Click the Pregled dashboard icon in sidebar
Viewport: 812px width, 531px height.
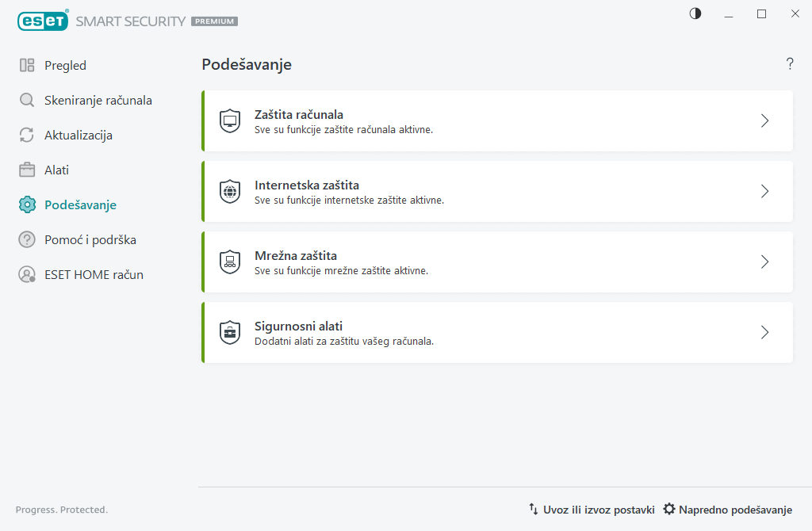pos(27,66)
